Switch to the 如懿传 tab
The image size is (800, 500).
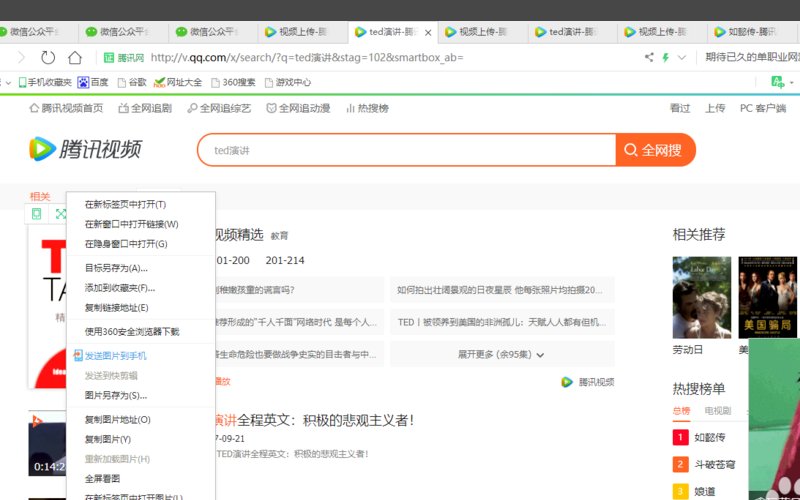pos(753,32)
